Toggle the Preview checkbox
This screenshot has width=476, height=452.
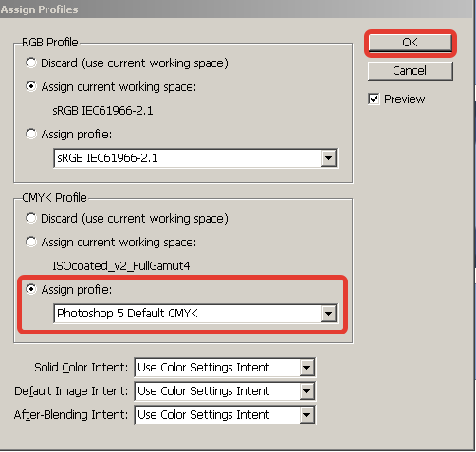point(374,99)
